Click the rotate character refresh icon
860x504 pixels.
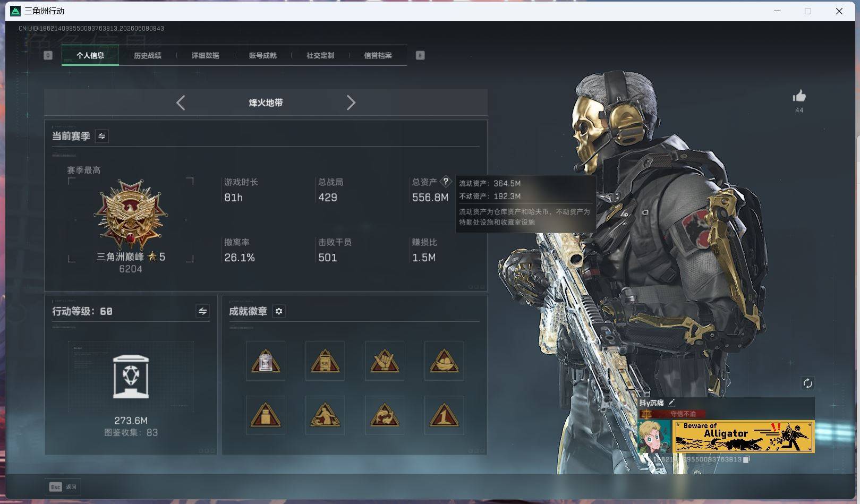pos(807,383)
